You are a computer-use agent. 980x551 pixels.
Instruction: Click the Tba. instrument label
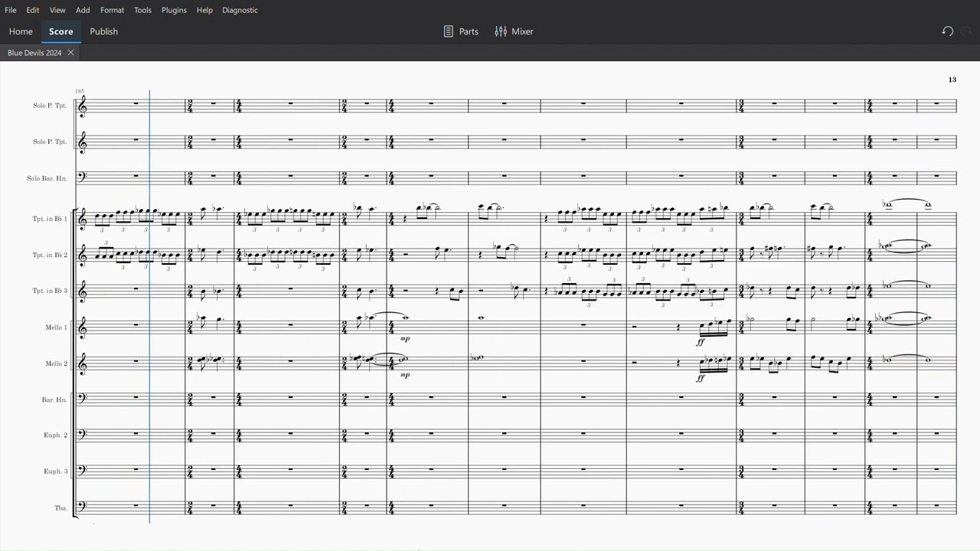click(60, 508)
